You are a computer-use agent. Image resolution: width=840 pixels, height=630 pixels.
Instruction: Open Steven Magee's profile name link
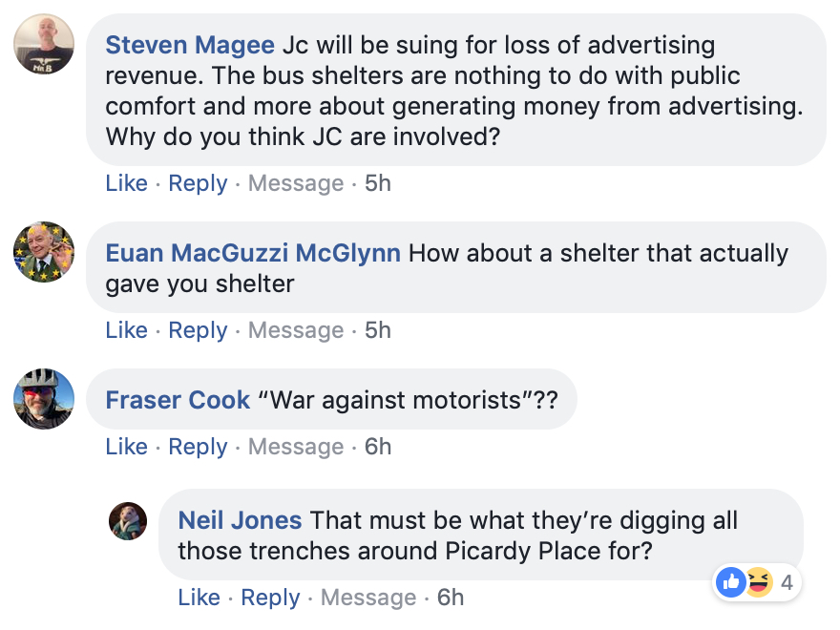tap(190, 45)
